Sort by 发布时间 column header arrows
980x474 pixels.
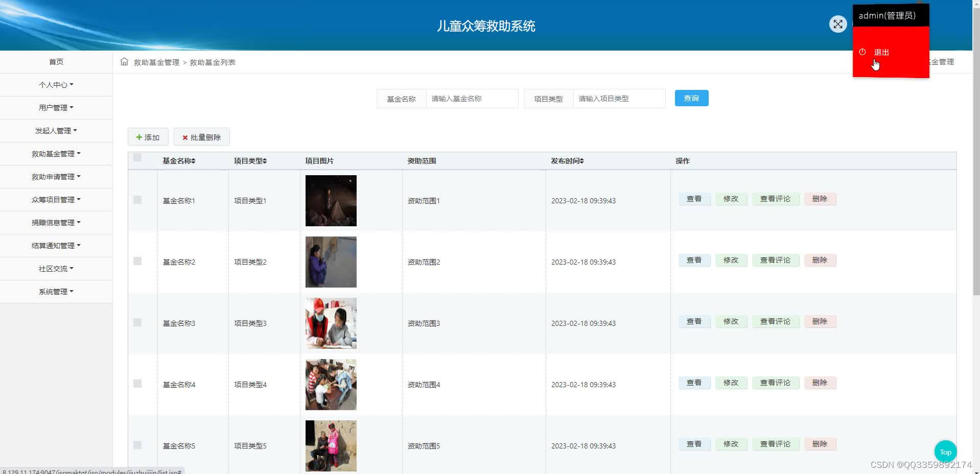tap(581, 161)
